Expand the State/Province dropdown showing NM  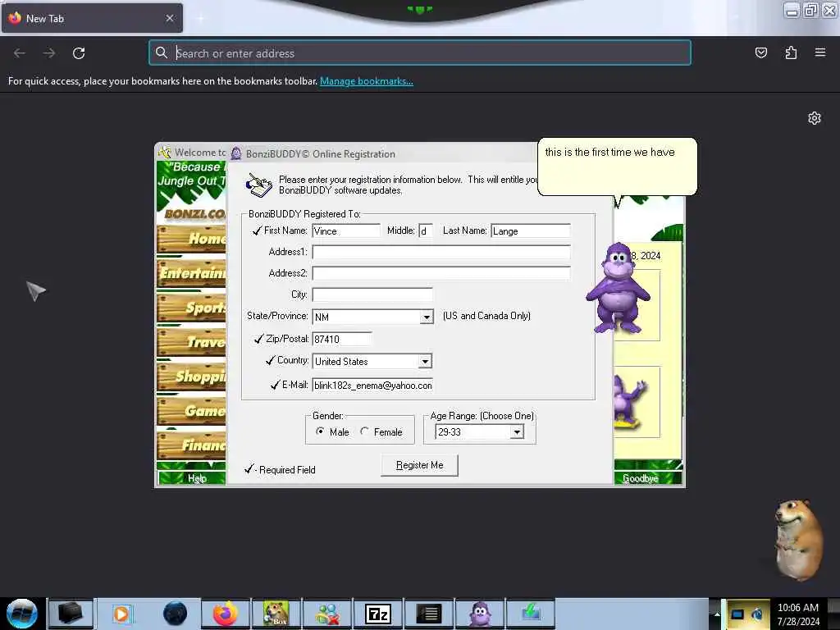pyautogui.click(x=427, y=317)
